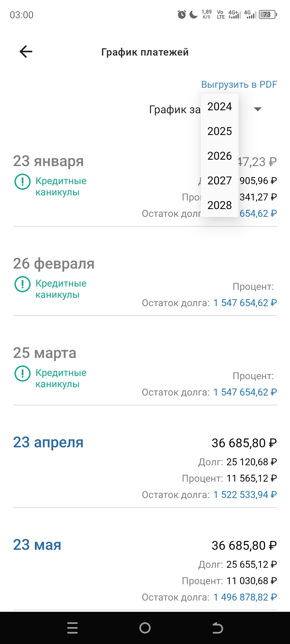The height and width of the screenshot is (644, 290).
Task: Tap the back arrow icon
Action: 26,52
